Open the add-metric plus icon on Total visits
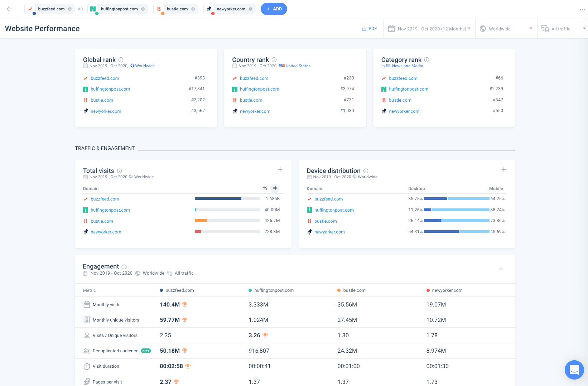The image size is (588, 386). coord(280,169)
